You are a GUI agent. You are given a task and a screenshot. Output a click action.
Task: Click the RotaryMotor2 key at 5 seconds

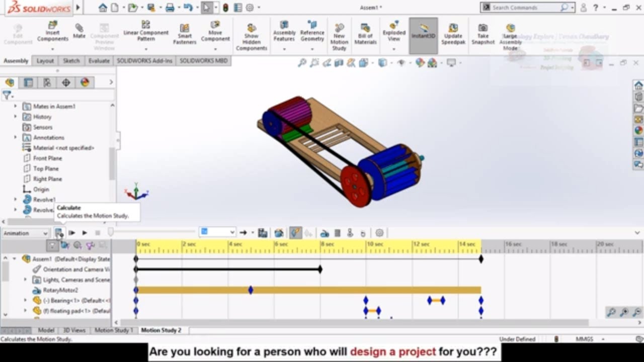coord(251,290)
